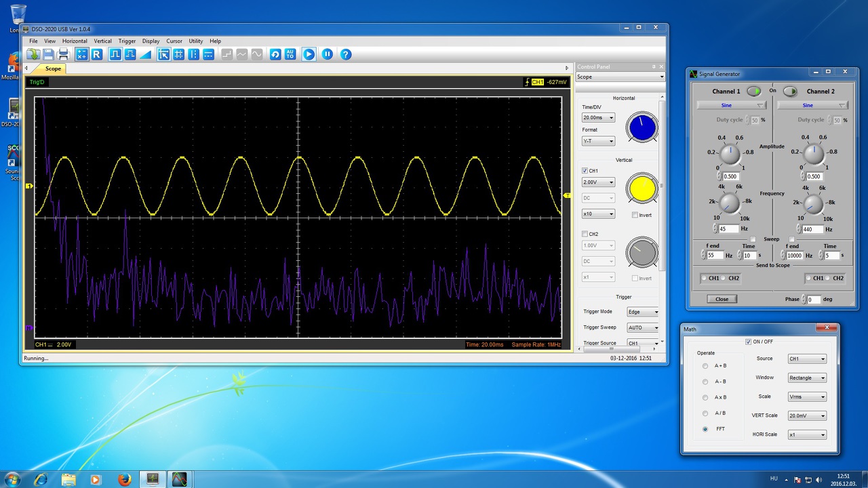Open the math calculator toolbar icon
Viewport: 868px width, 488px height.
click(x=82, y=54)
